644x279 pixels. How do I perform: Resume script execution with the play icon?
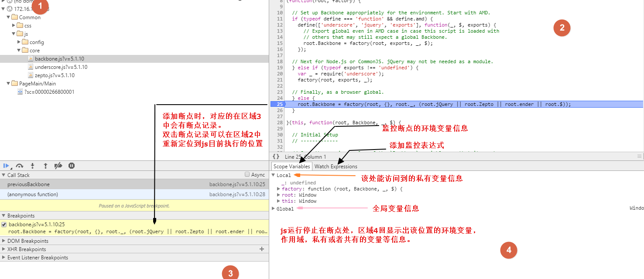6,166
